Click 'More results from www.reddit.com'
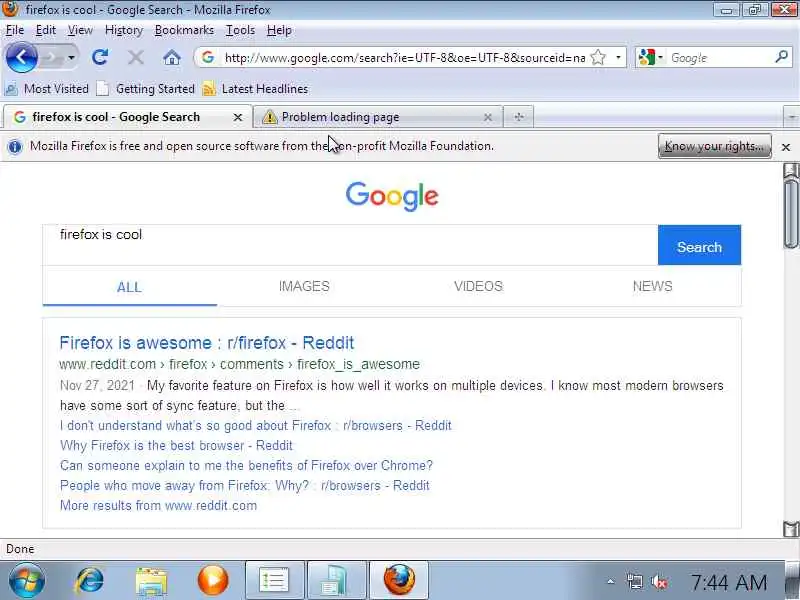 coord(158,506)
